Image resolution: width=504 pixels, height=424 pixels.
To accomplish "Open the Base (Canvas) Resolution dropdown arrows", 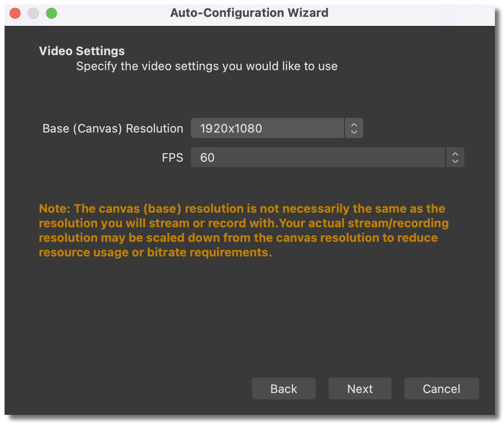I will (354, 128).
